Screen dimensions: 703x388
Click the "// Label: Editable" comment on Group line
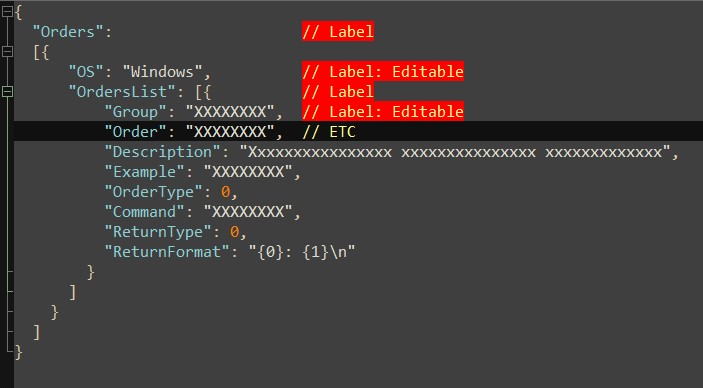coord(382,112)
